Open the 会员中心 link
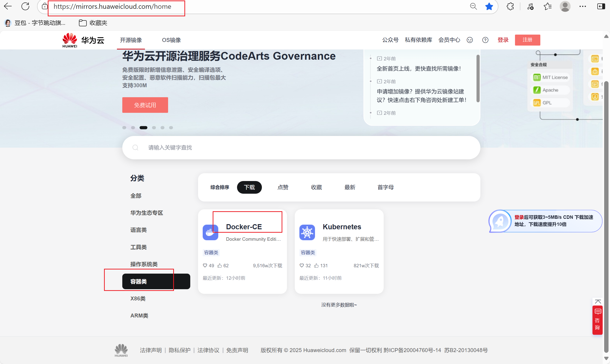Screen dimensions: 610x364 pos(449,40)
